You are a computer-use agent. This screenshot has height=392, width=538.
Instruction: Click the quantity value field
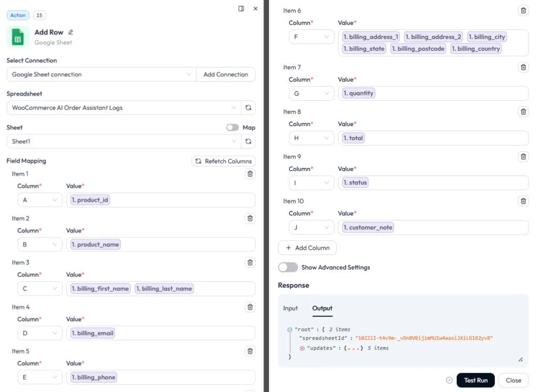[433, 93]
